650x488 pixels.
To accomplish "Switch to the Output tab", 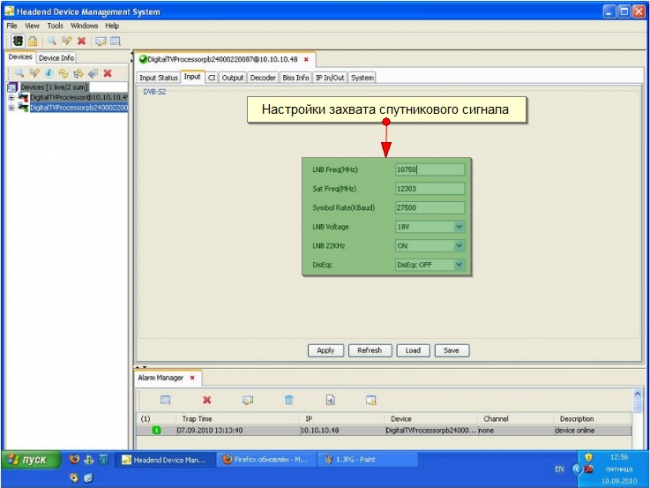I will pyautogui.click(x=233, y=78).
